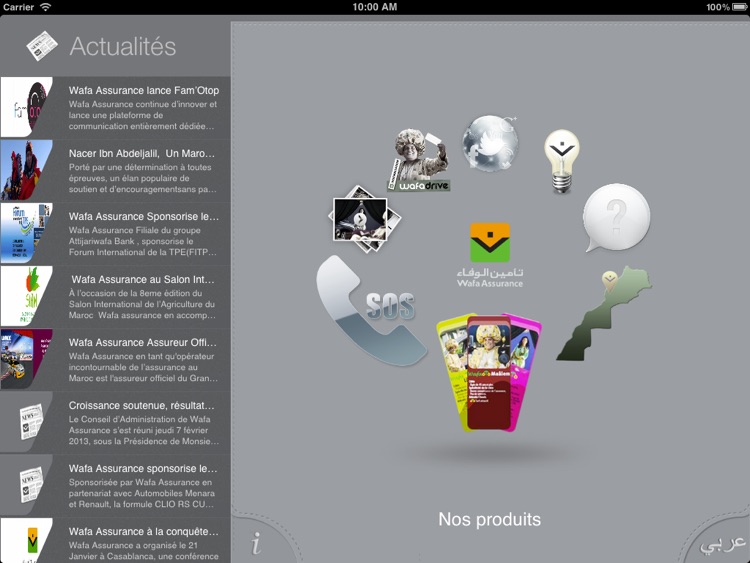The image size is (750, 563).
Task: Tap the Forum TPE article thumbnail
Action: (26, 233)
